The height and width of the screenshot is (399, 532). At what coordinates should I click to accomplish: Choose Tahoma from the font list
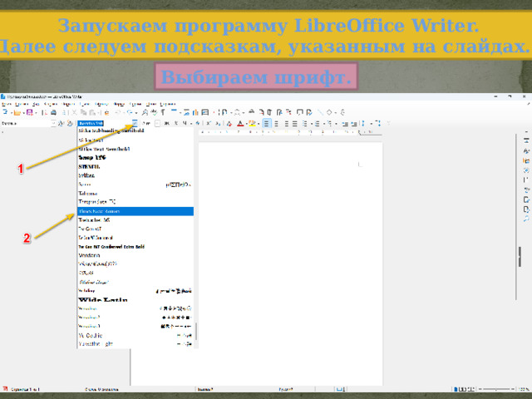[x=135, y=193]
